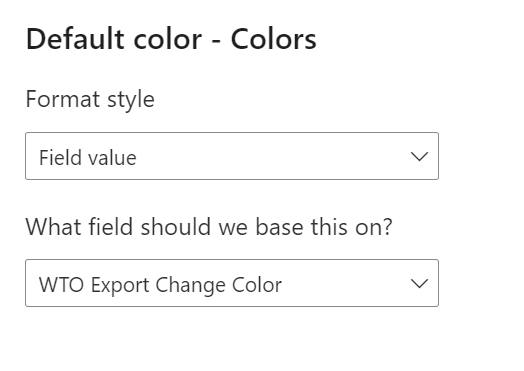Select the 'WTO Export Change Color' field text
Screen dimensions: 524x371
[160, 285]
